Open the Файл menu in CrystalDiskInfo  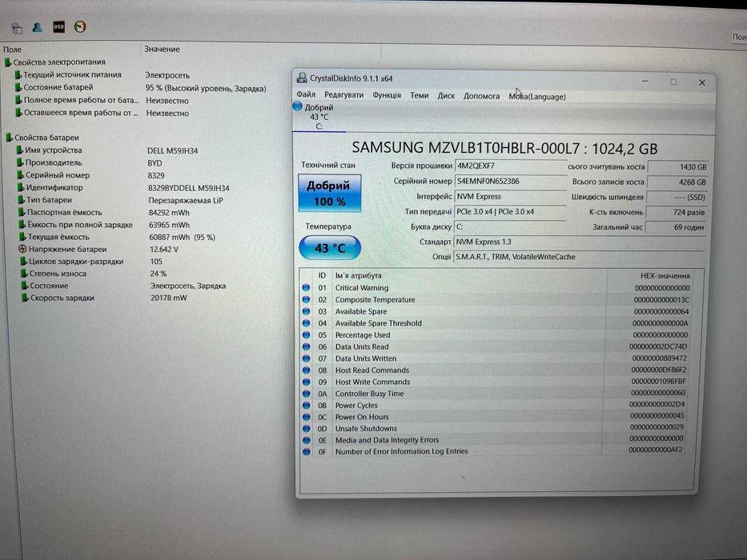(306, 94)
